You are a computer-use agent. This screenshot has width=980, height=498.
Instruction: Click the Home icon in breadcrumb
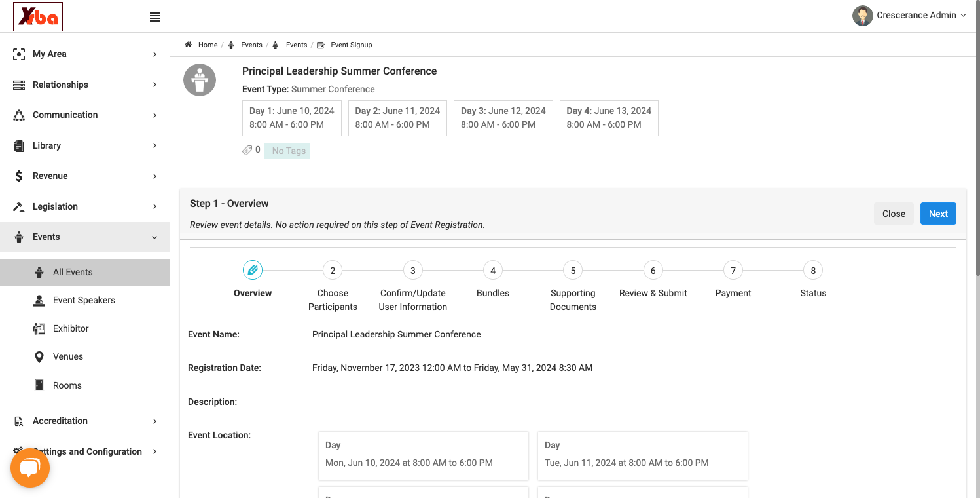click(189, 45)
